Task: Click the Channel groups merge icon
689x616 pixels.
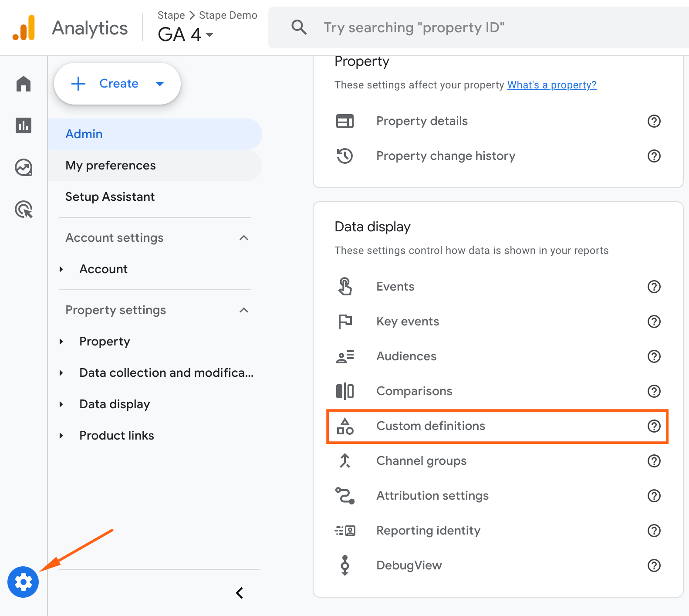Action: (345, 461)
